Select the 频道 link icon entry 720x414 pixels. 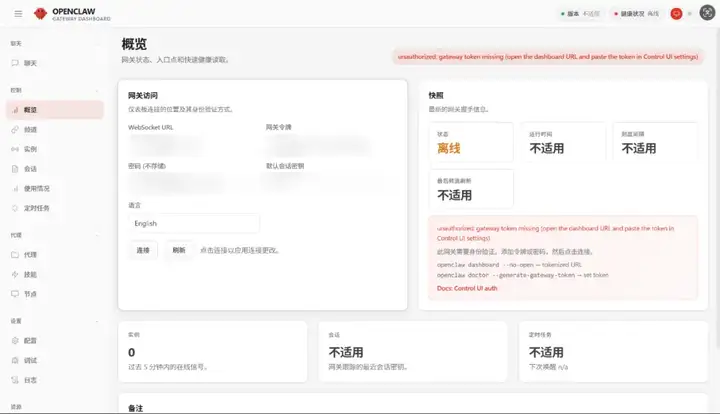click(x=55, y=129)
